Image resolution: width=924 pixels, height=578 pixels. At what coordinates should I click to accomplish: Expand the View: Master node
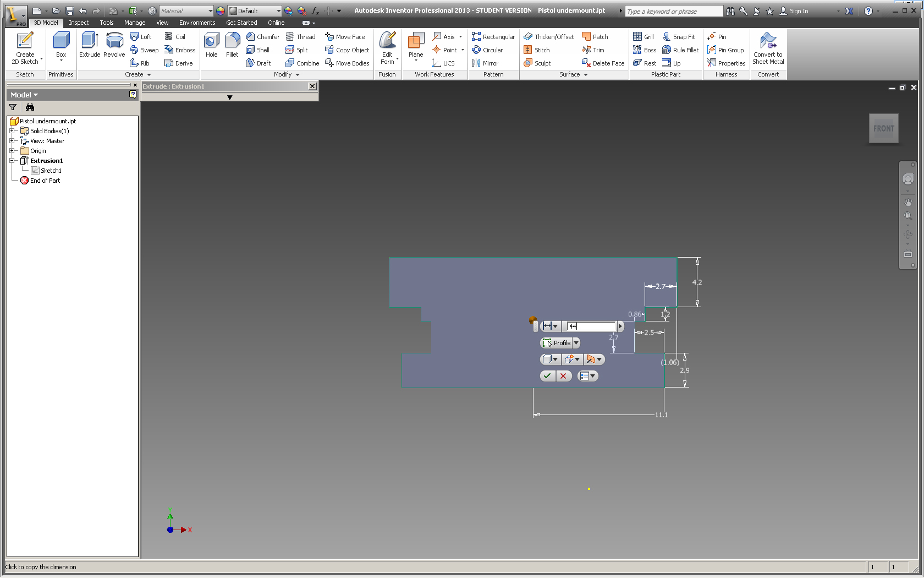point(12,141)
